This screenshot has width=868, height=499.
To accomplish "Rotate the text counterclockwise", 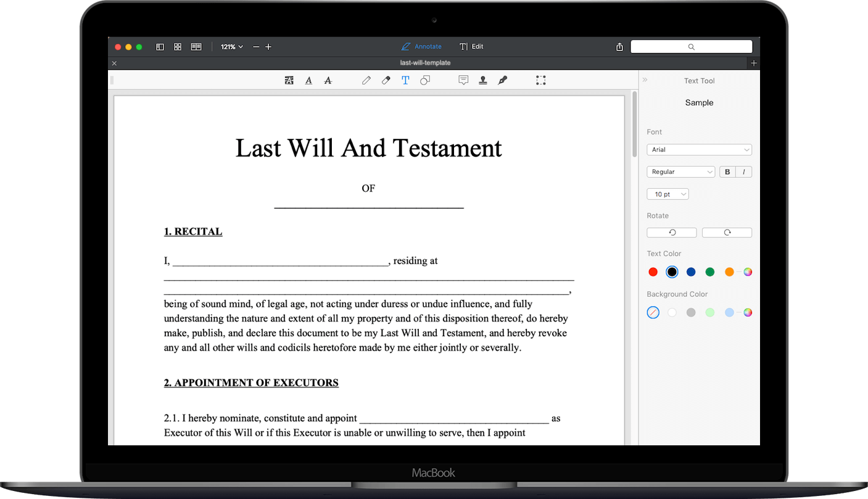I will (671, 233).
